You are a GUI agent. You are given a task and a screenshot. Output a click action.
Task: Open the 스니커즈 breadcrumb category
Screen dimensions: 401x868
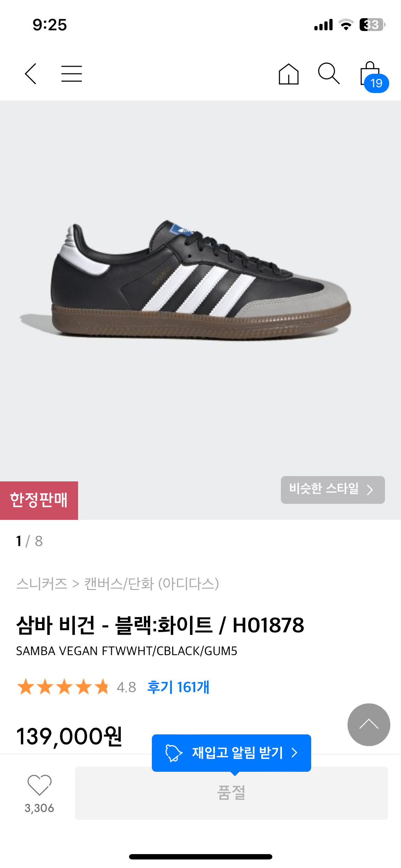point(42,584)
